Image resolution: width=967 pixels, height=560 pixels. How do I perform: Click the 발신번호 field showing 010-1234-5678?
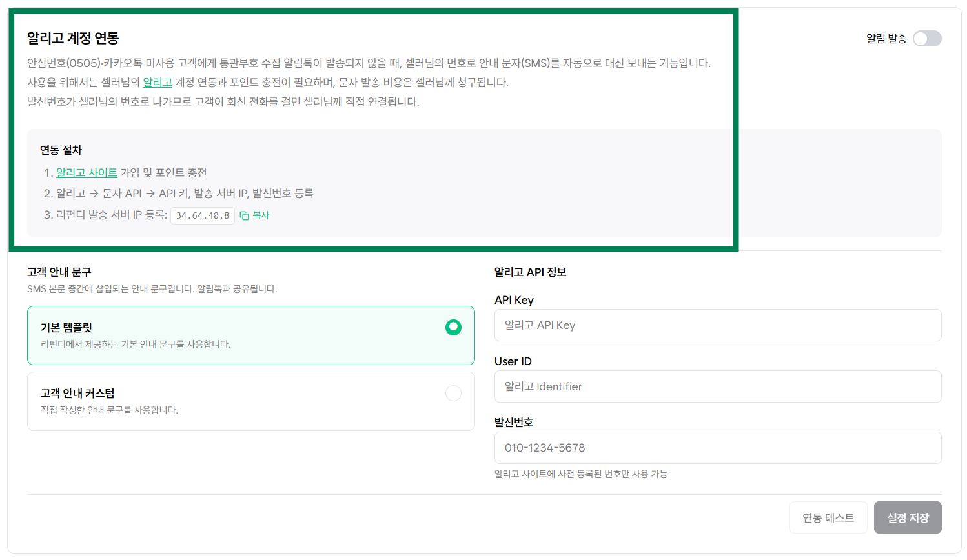tap(718, 448)
